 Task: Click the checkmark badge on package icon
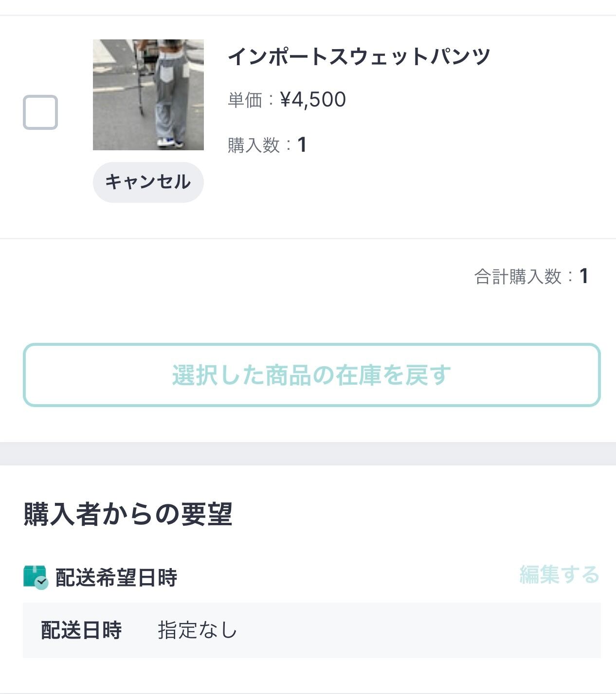pos(42,582)
